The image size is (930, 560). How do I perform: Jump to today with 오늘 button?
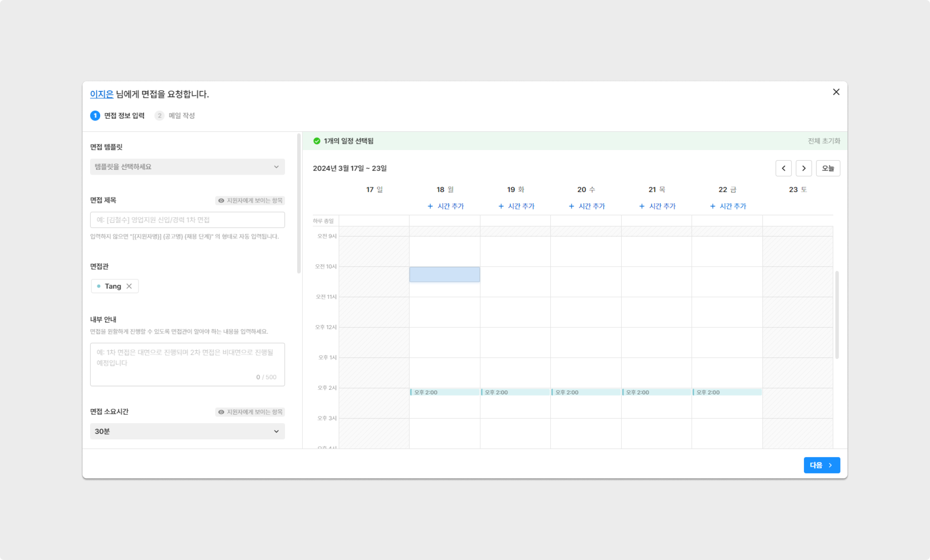coord(828,168)
